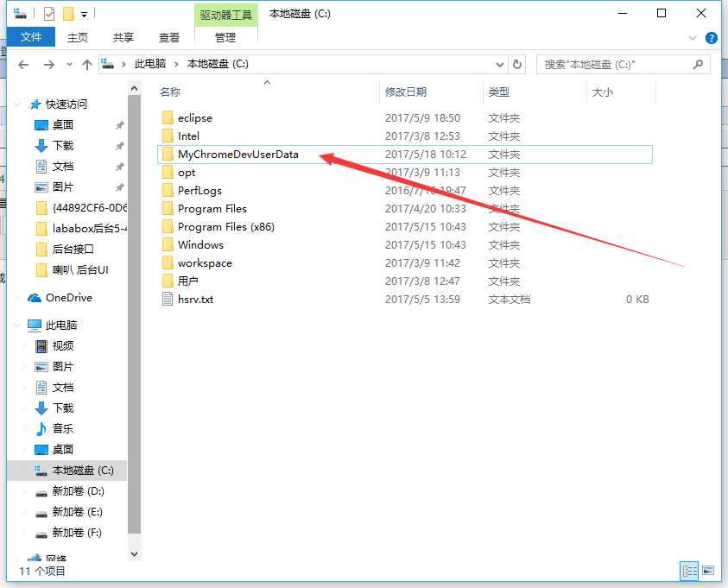Open the 管理 ribbon tab

225,37
